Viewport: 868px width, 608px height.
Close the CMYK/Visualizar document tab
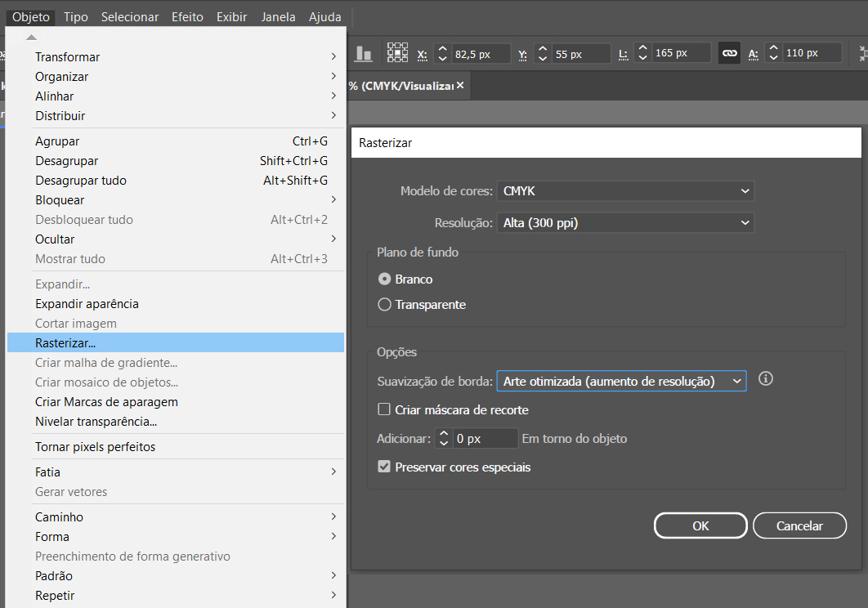click(460, 85)
